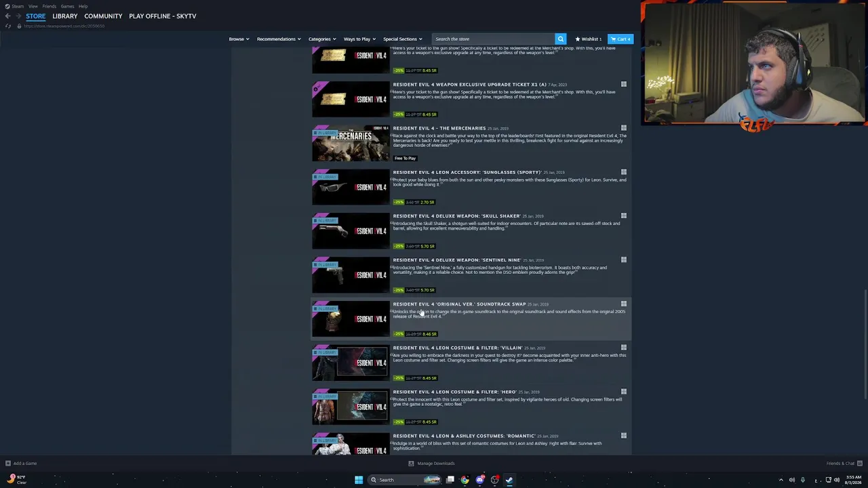This screenshot has height=488, width=868.
Task: Open the Add a Game plus icon
Action: [8, 464]
